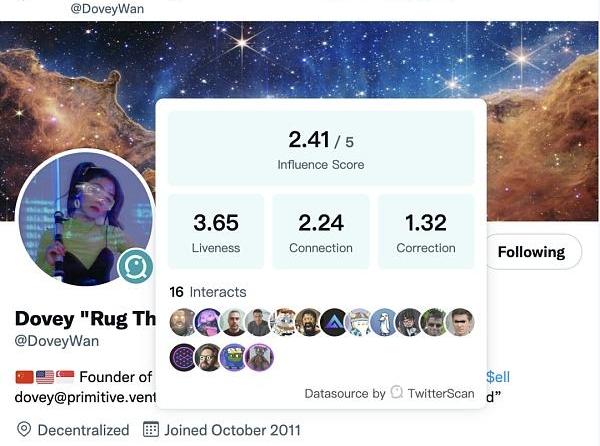This screenshot has width=600, height=446.
Task: Select the 1.32 Correction score box
Action: pyautogui.click(x=426, y=231)
